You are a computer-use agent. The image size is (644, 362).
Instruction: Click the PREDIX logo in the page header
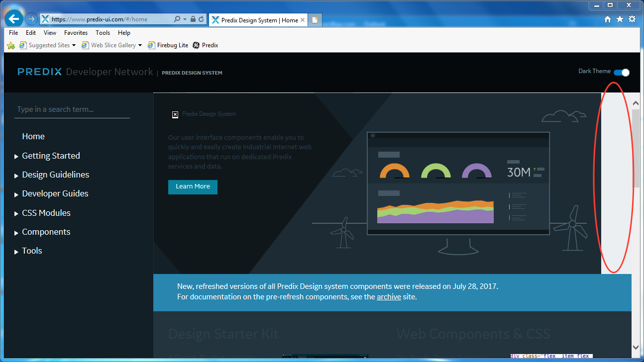click(39, 71)
